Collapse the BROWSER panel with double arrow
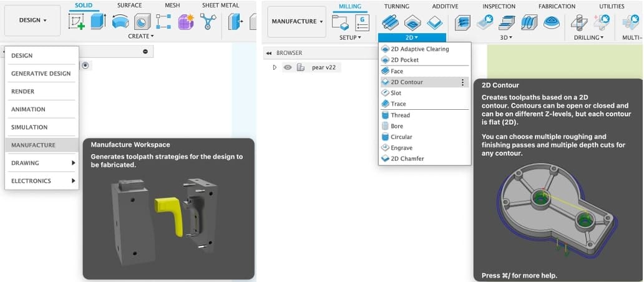This screenshot has height=282, width=644. [268, 53]
